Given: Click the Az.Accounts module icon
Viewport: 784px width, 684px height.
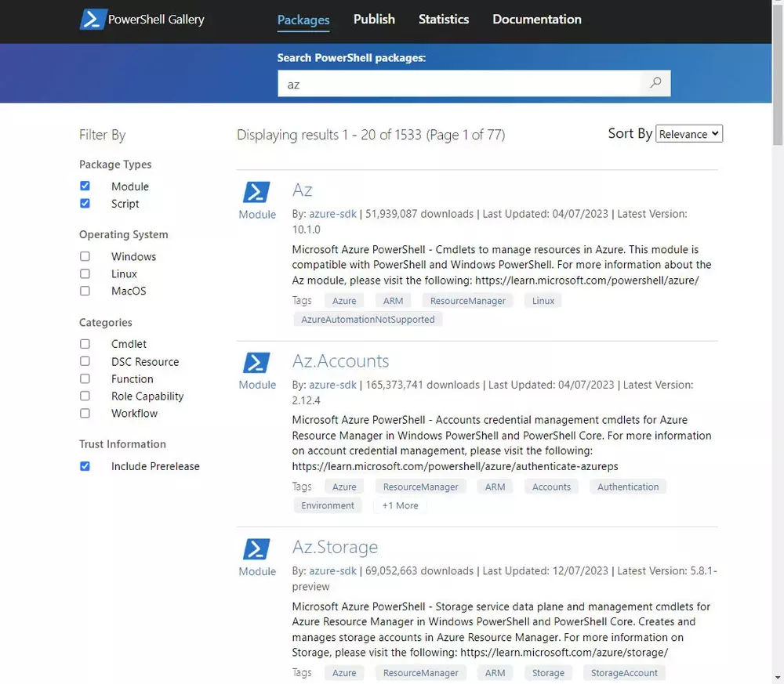Looking at the screenshot, I should tap(257, 363).
